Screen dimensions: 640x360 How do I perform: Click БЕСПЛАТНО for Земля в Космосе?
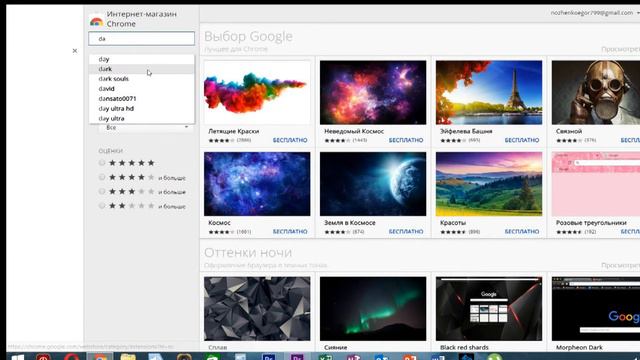tap(406, 231)
